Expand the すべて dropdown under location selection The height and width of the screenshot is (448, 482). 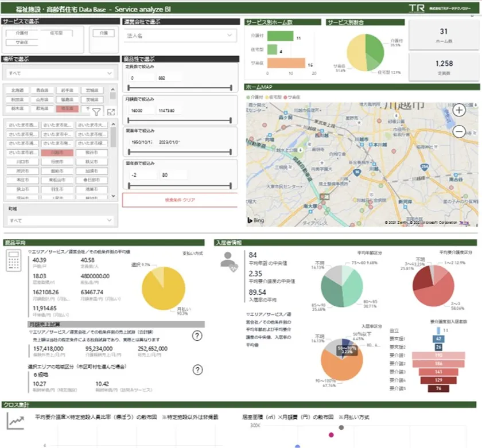(x=60, y=73)
